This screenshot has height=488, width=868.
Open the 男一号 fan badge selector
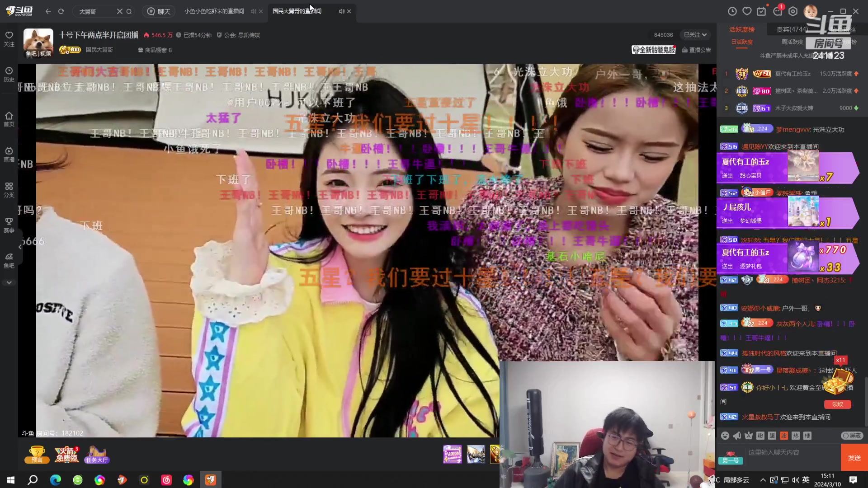pyautogui.click(x=731, y=458)
